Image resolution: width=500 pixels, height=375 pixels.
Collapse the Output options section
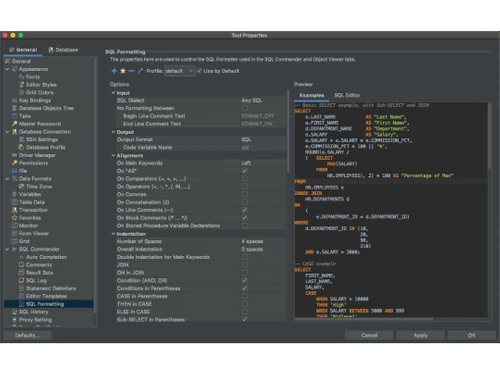tap(113, 132)
